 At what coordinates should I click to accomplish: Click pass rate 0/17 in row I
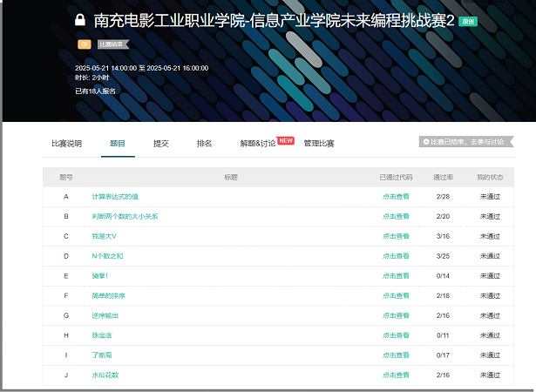(443, 355)
